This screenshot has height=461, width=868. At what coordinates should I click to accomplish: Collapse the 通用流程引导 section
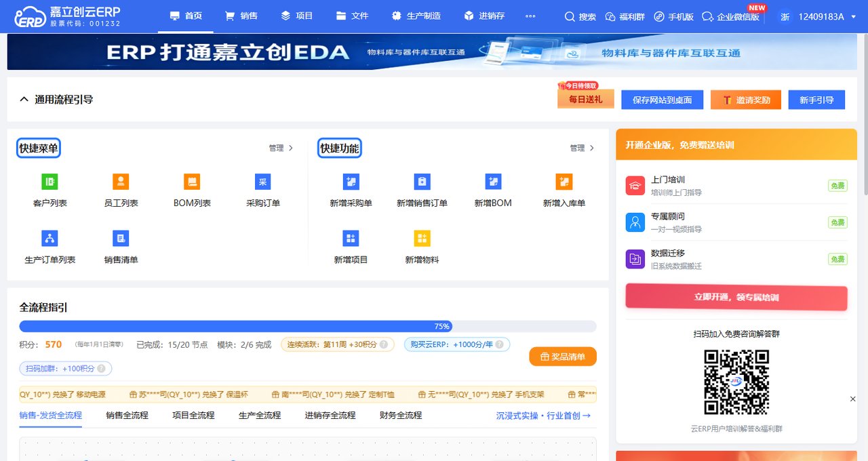point(24,100)
